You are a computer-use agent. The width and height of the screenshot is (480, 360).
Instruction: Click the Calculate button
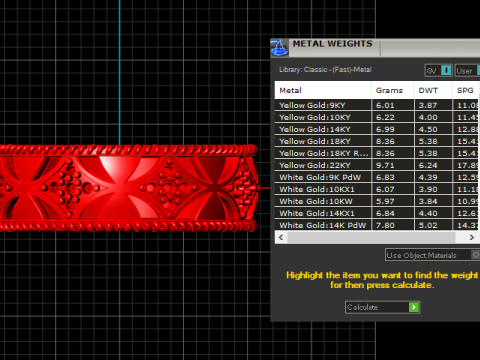382,307
